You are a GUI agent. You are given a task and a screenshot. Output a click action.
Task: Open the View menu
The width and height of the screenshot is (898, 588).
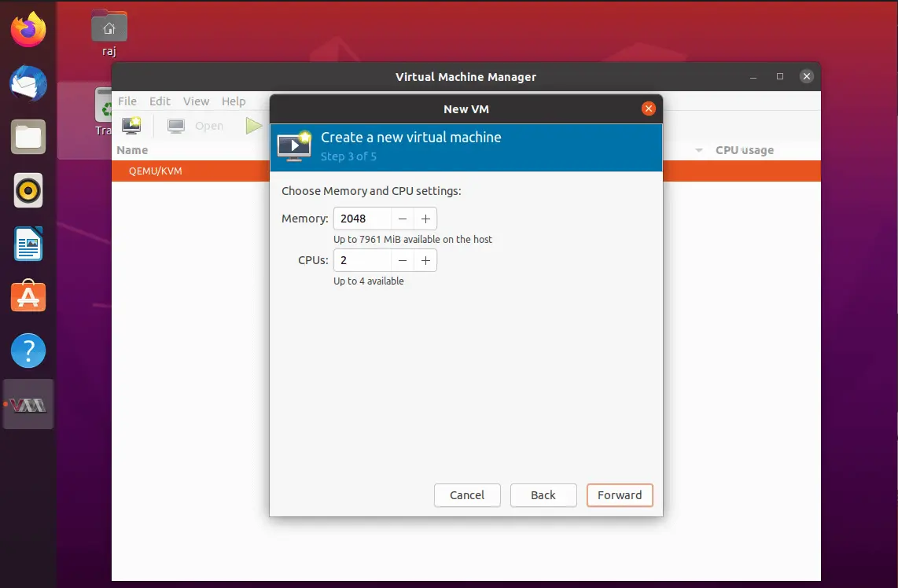pos(196,101)
